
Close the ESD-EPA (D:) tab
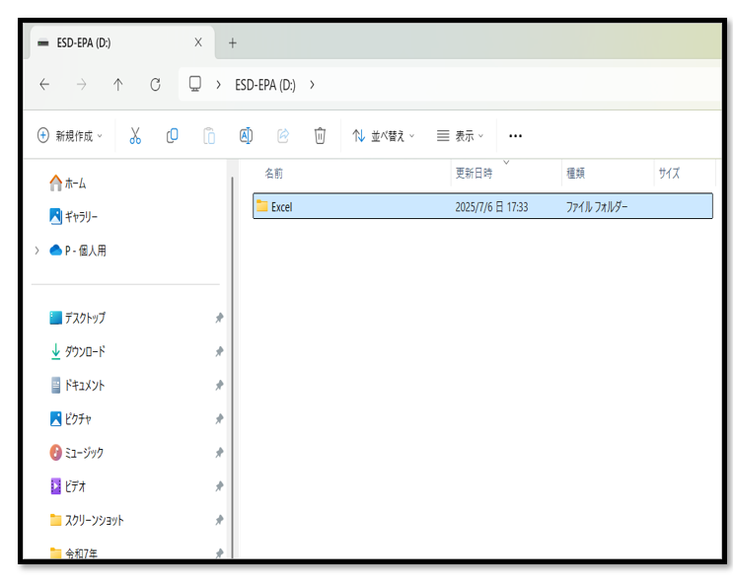(x=198, y=43)
